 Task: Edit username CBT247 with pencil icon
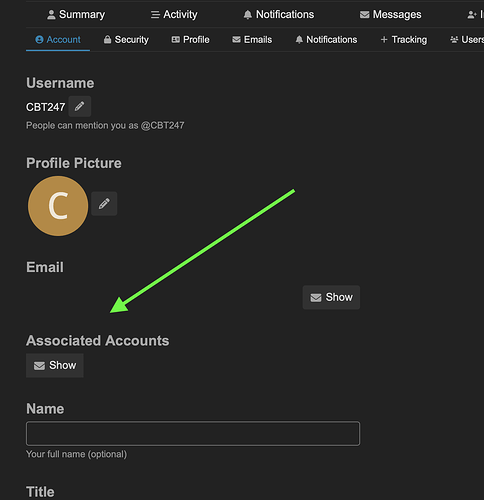(80, 107)
